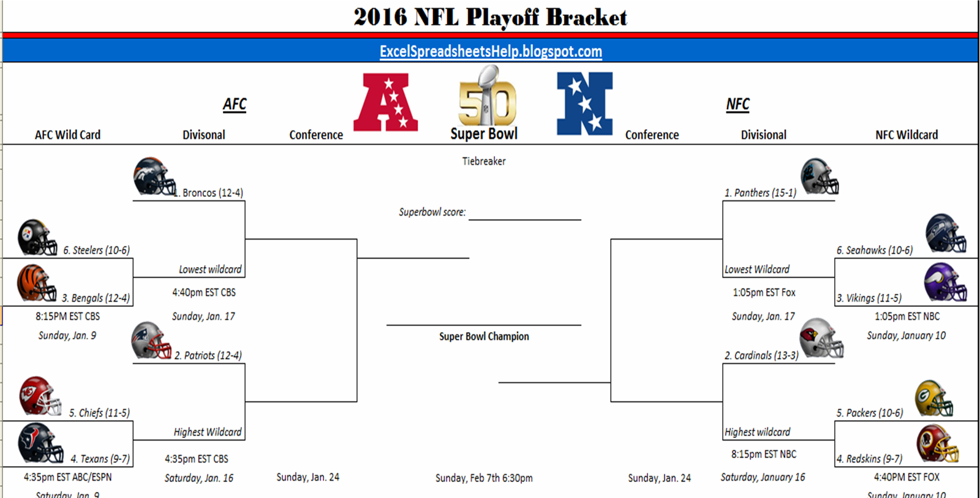
Task: Select the Texans helmet icon
Action: [40, 443]
